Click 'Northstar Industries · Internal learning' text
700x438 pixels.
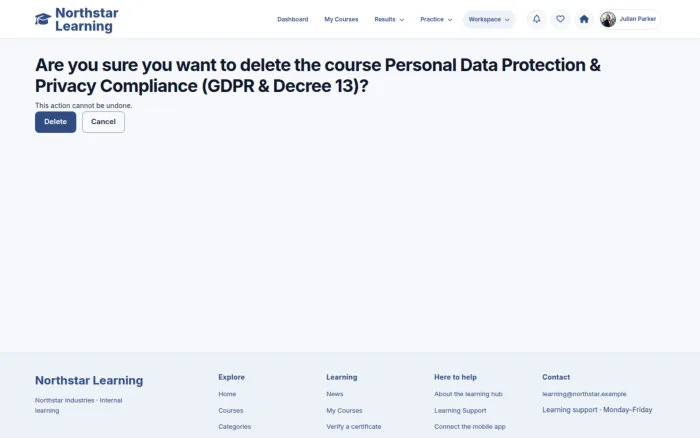[x=79, y=405]
